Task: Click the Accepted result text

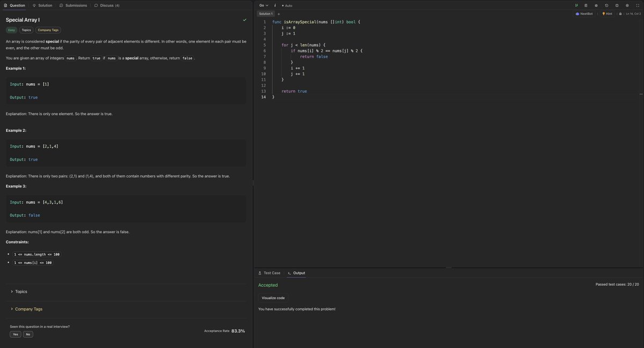Action: [x=268, y=285]
